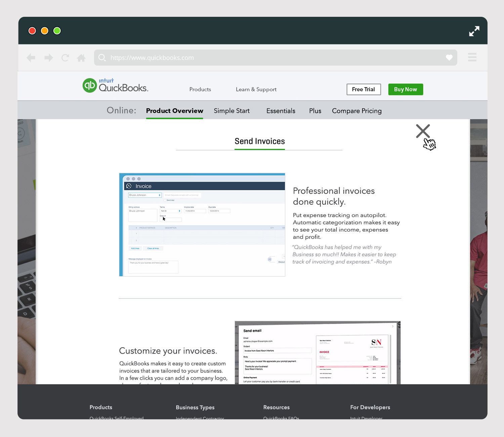Viewport: 504px width, 437px height.
Task: Click the search magnifier in the address bar
Action: 102,57
